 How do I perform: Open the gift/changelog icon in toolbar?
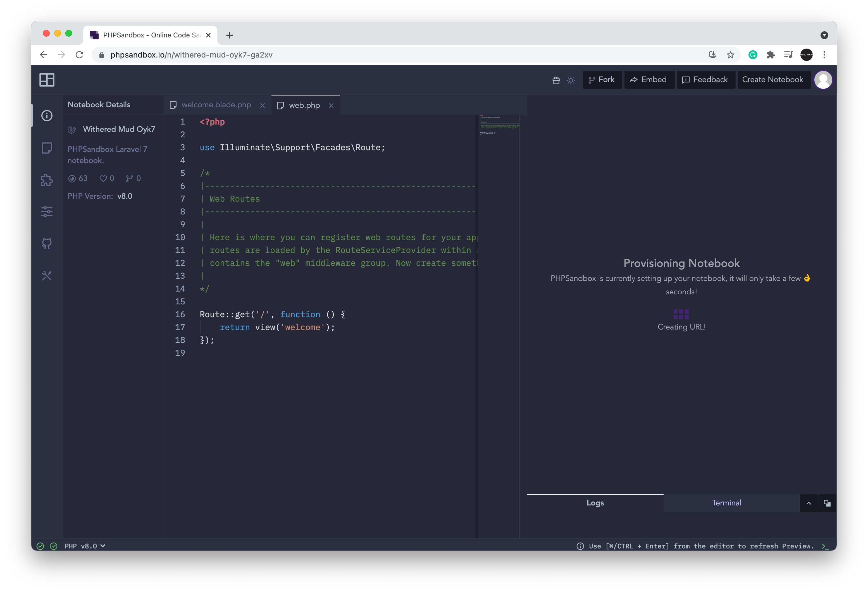556,80
